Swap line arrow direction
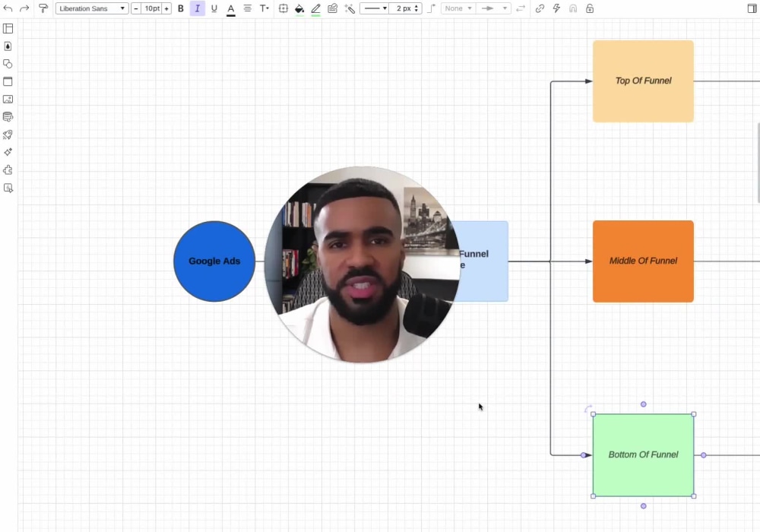The height and width of the screenshot is (532, 760). [521, 8]
